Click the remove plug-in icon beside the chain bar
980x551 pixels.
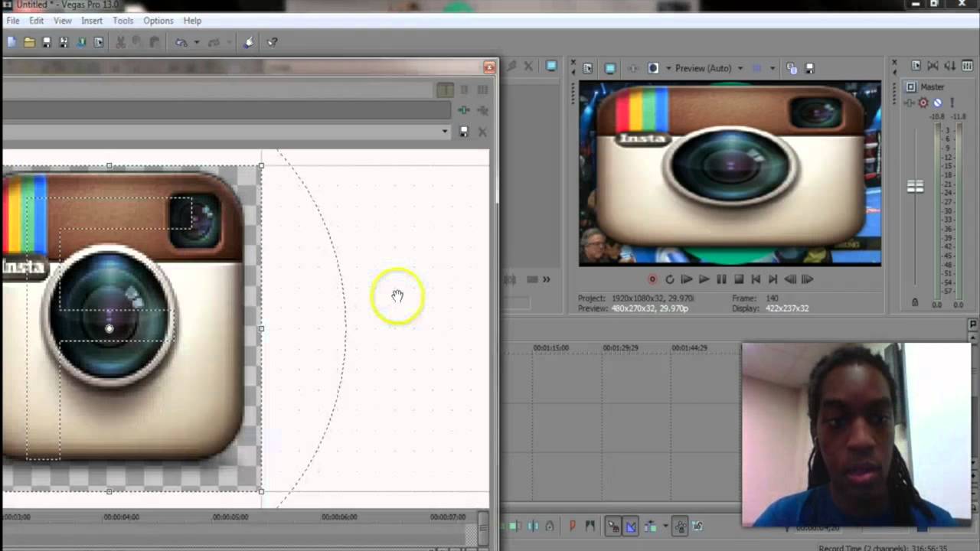pyautogui.click(x=482, y=110)
